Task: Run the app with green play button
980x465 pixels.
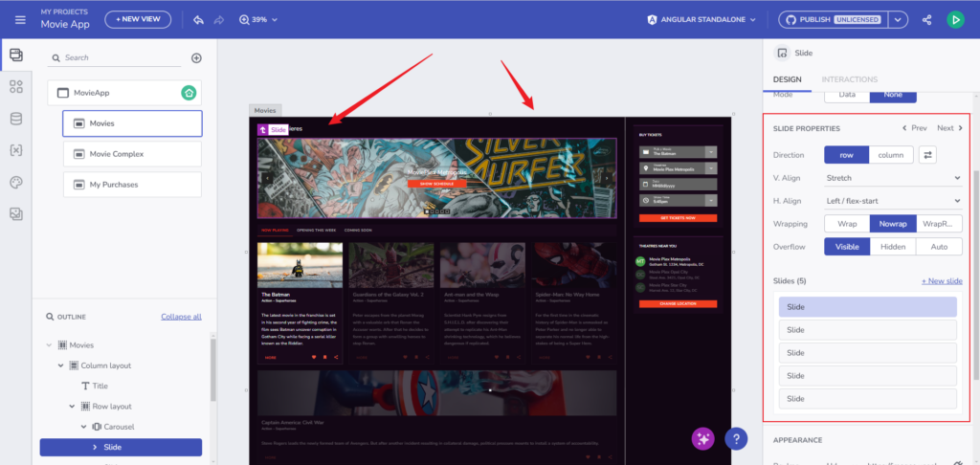Action: [x=955, y=19]
